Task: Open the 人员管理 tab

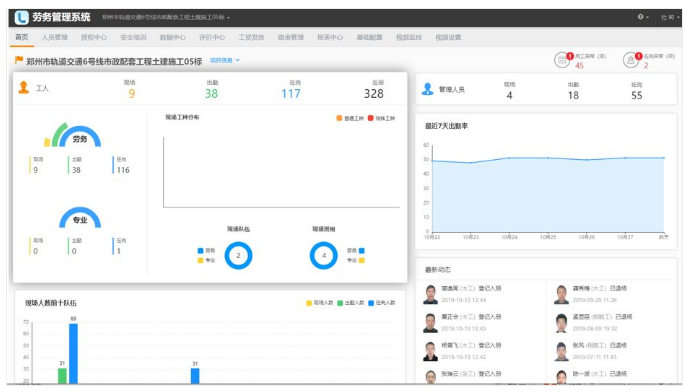Action: [x=55, y=37]
